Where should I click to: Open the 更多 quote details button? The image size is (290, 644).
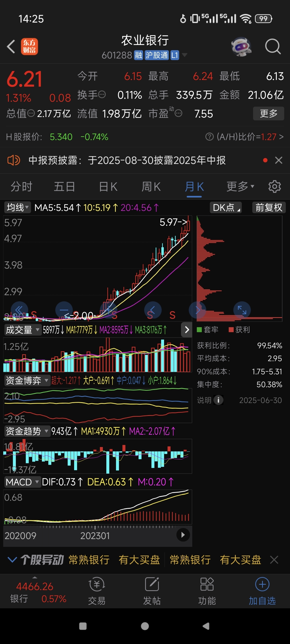tap(269, 114)
